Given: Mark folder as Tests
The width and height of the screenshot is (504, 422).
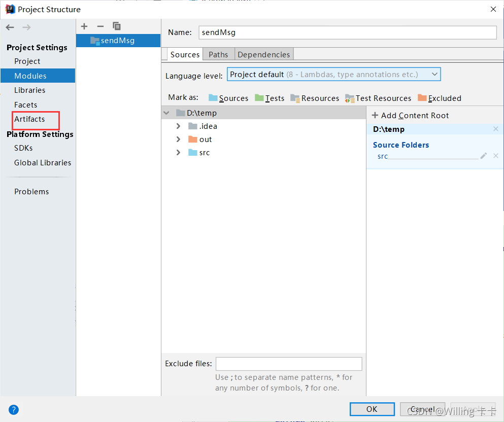Looking at the screenshot, I should (x=270, y=98).
